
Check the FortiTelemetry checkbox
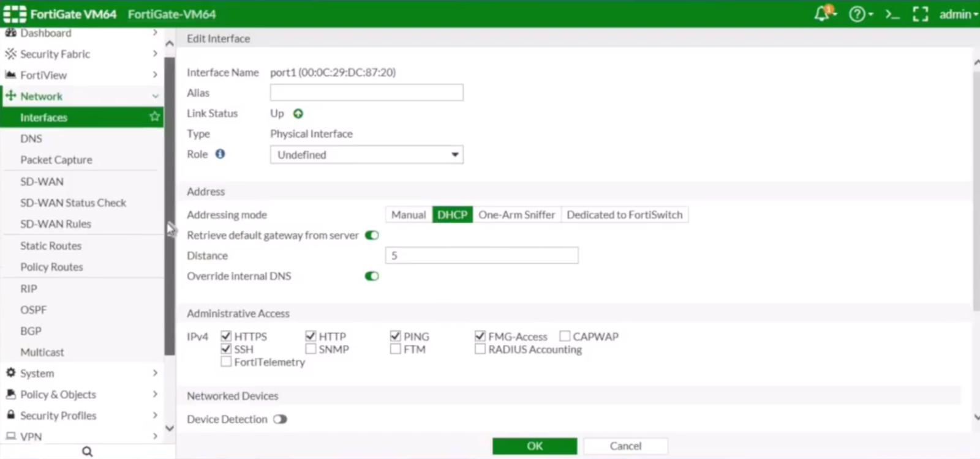coord(226,362)
